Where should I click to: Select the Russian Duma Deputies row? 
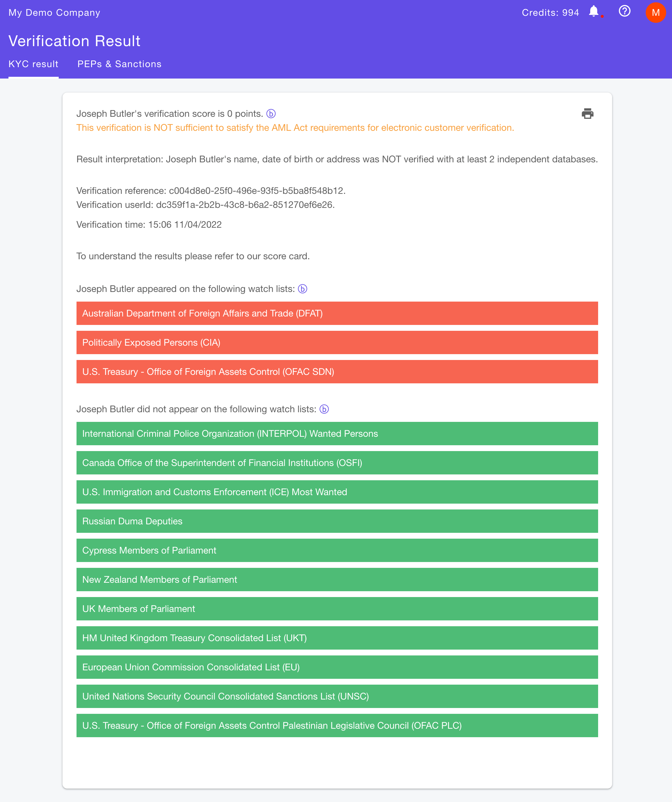tap(337, 521)
